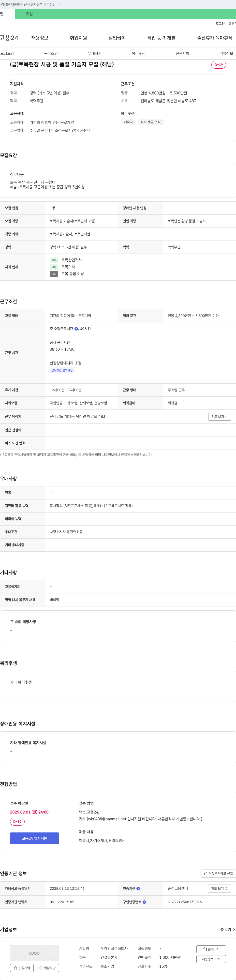Open the 채용정보 main menu
Screen dimensions: 236x980
[x=40, y=38]
